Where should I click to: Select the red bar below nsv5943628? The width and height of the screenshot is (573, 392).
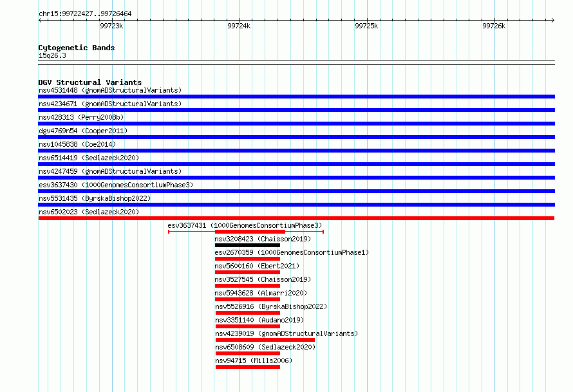[247, 299]
